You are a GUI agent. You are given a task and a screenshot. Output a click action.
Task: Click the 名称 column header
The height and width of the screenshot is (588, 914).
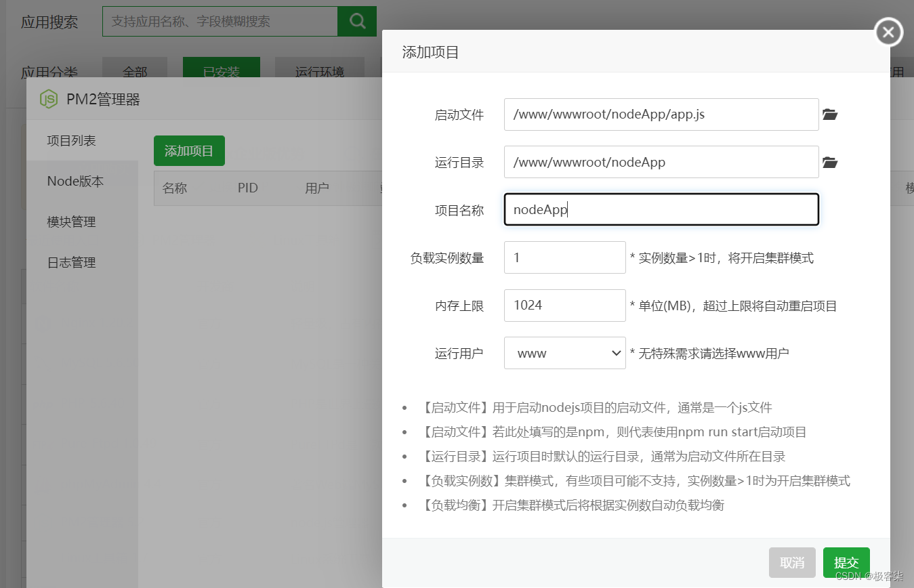point(175,188)
